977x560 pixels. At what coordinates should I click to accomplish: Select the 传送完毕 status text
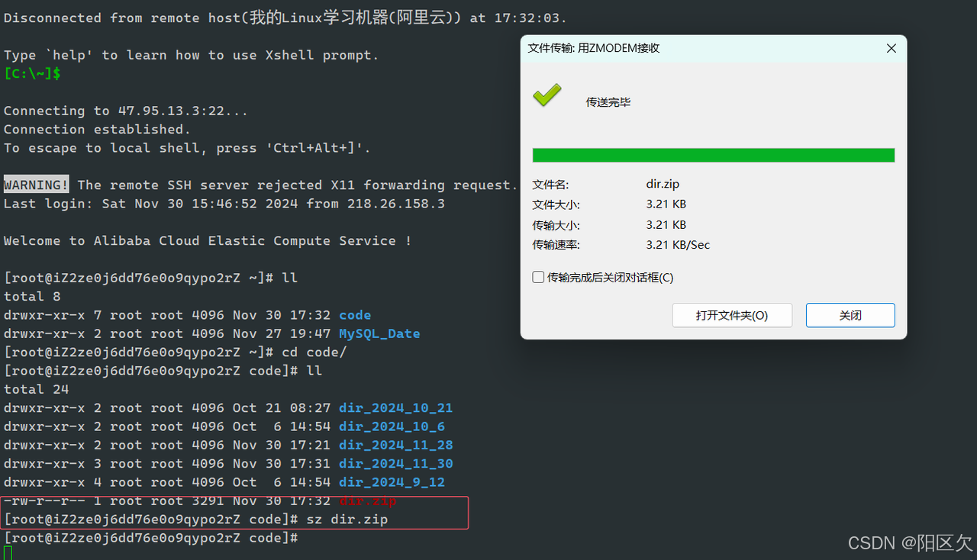click(608, 102)
